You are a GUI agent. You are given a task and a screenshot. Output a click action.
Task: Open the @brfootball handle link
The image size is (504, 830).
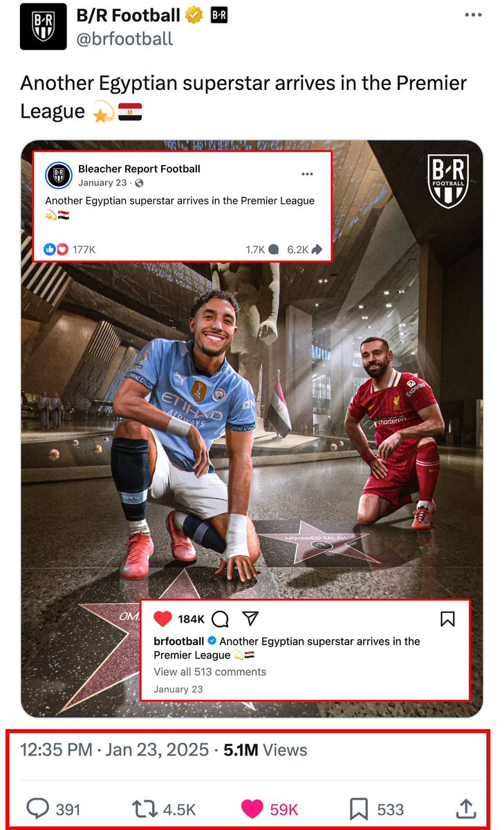(x=124, y=39)
